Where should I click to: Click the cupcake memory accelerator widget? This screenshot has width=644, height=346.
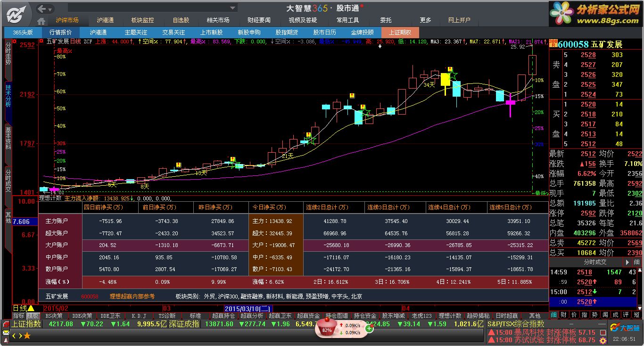coord(327,326)
